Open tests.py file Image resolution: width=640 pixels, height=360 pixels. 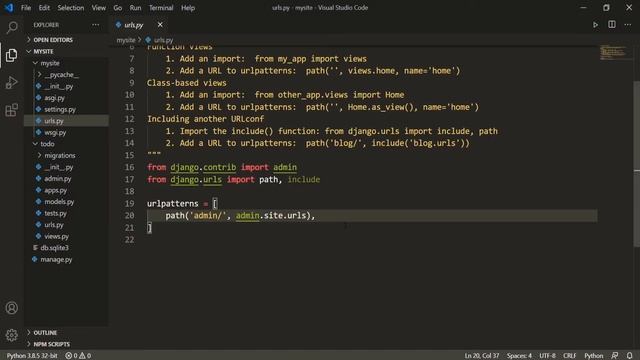(x=66, y=213)
